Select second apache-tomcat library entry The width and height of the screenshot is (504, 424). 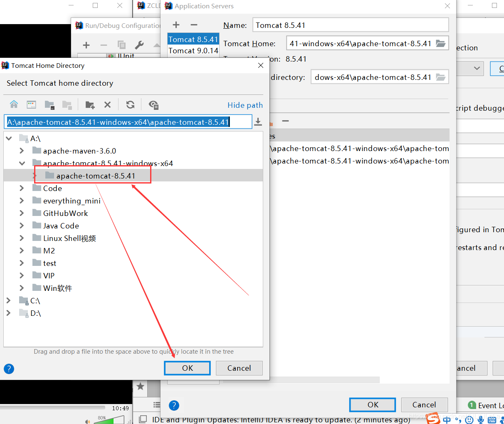tap(360, 161)
